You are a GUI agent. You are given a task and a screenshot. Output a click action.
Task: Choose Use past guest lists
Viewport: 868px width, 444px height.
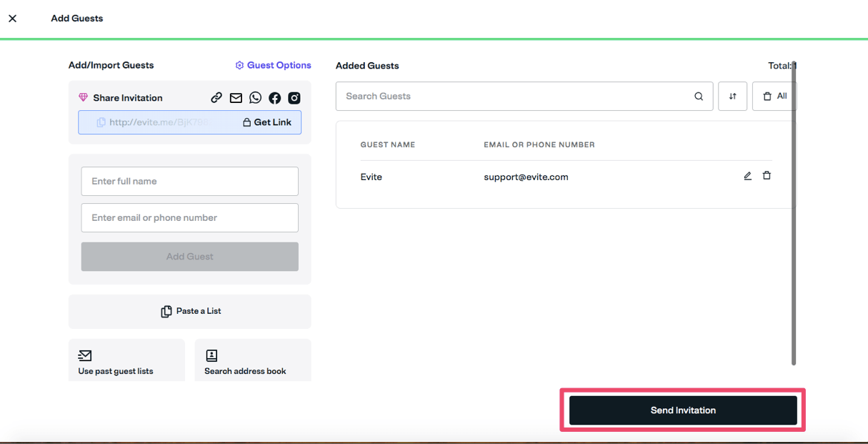click(x=126, y=360)
